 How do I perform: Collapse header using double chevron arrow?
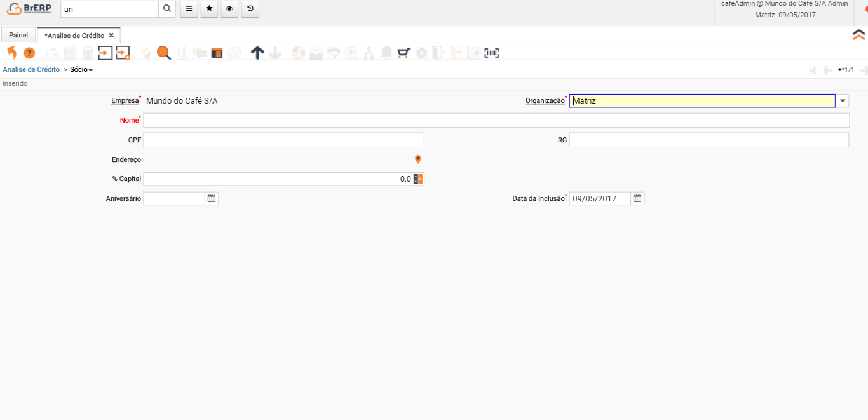(x=859, y=35)
